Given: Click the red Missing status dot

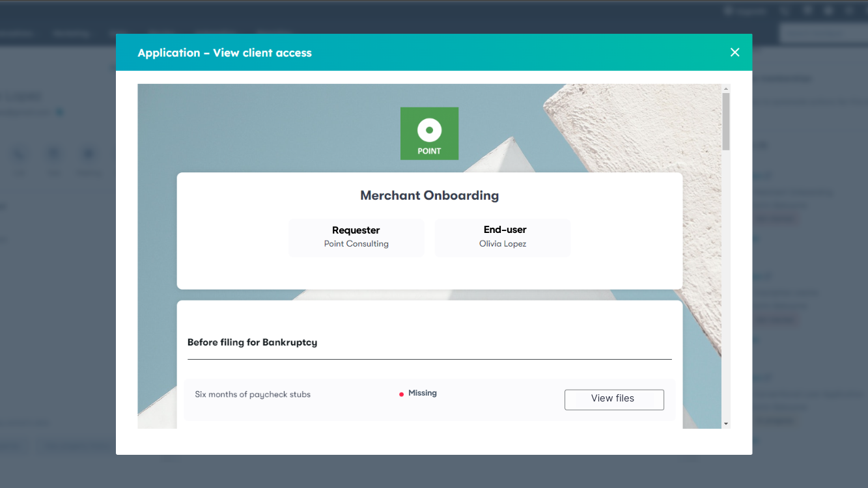Looking at the screenshot, I should click(401, 394).
